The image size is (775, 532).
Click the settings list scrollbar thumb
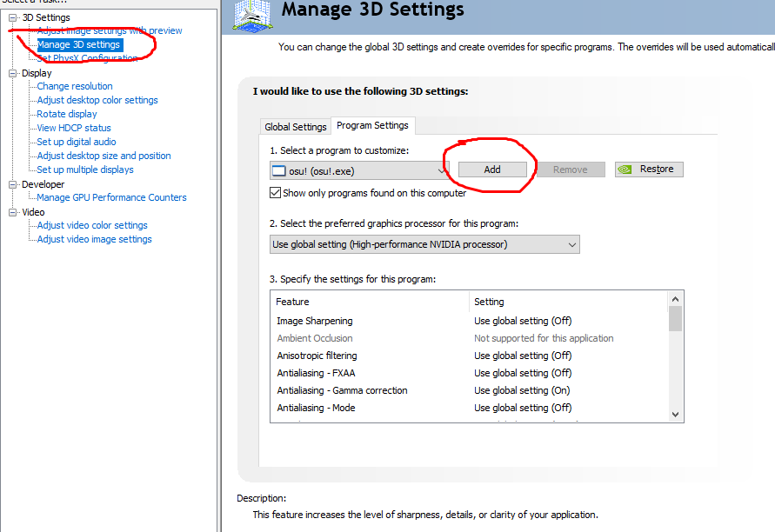pyautogui.click(x=675, y=319)
